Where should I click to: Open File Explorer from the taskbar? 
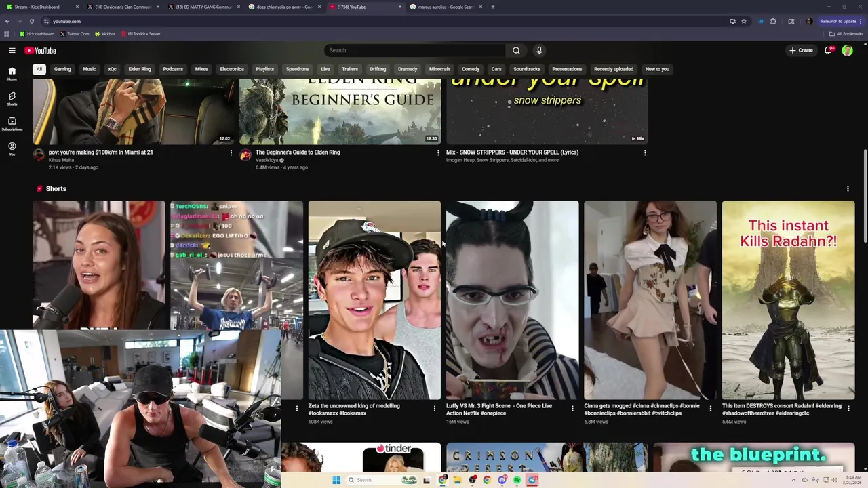pyautogui.click(x=457, y=480)
